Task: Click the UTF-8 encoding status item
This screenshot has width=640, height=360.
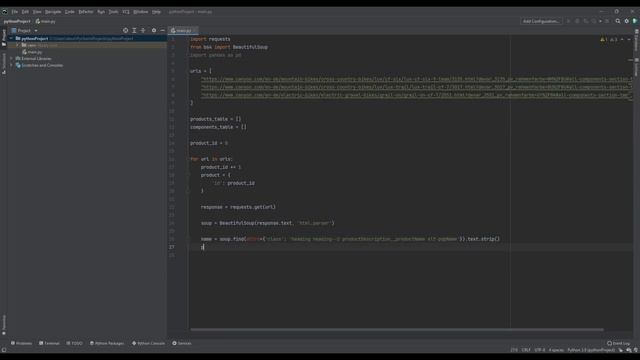Action: [x=540, y=350]
